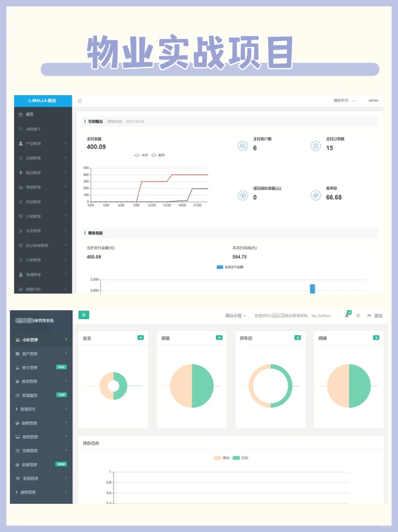The width and height of the screenshot is (398, 532).
Task: Click the 今天 red legend marker
Action: pos(137,155)
